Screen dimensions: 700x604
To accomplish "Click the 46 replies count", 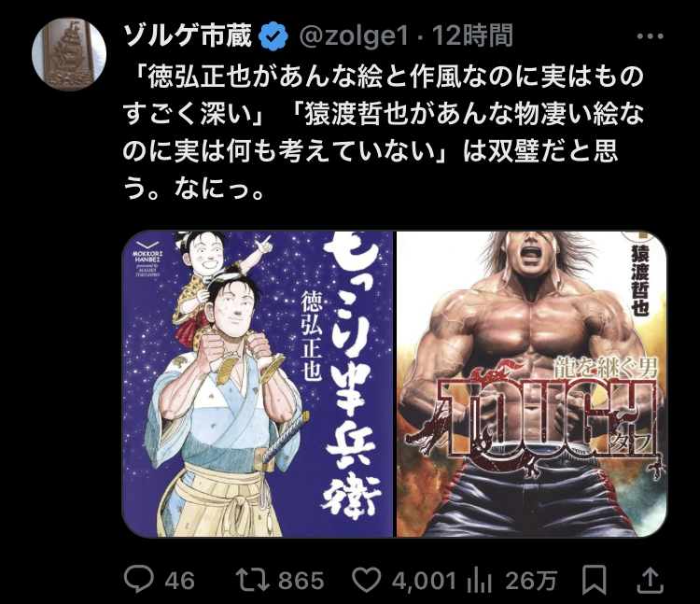I will click(x=179, y=581).
